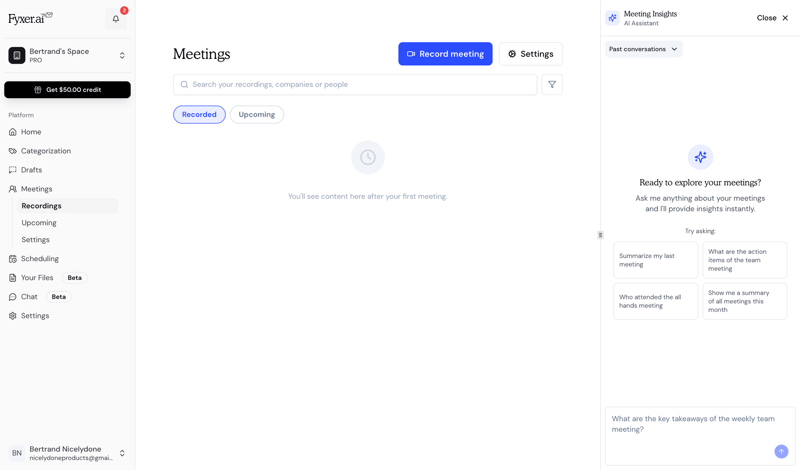
Task: Click the Fyxer.ai logo
Action: 30,18
